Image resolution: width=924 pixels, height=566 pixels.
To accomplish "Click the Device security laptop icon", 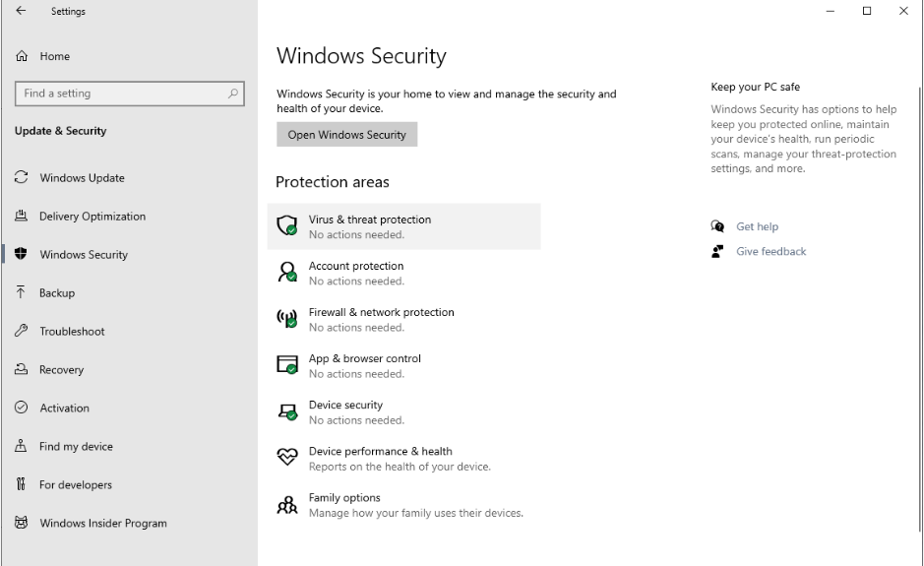I will tap(286, 411).
